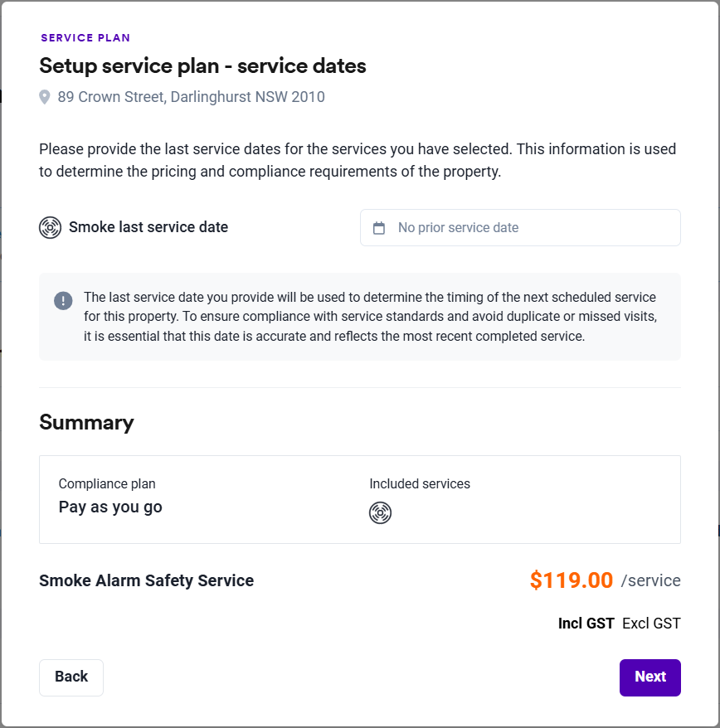
Task: Click the calendar icon in the date field
Action: [x=379, y=228]
